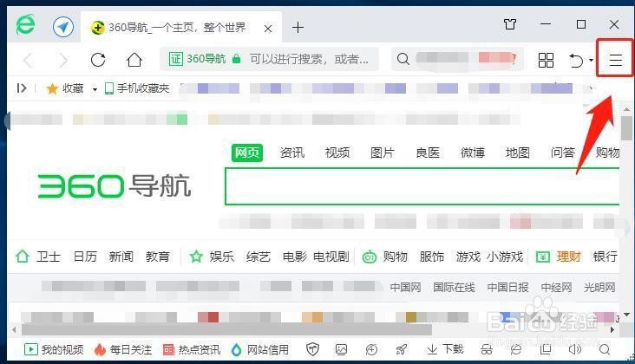This screenshot has height=364, width=635.
Task: Click the vertical scrollbar thumb
Action: [x=626, y=127]
